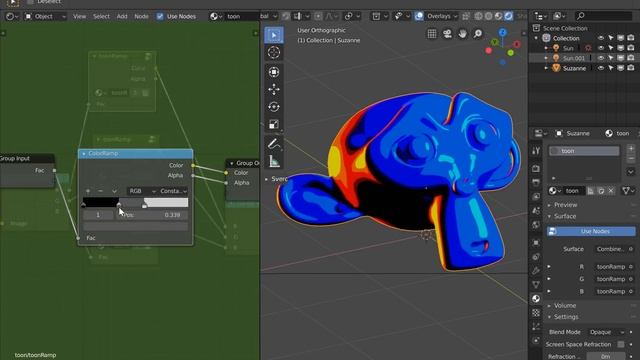
Task: Toggle the Use Nodes checkbox in node editor
Action: [160, 16]
